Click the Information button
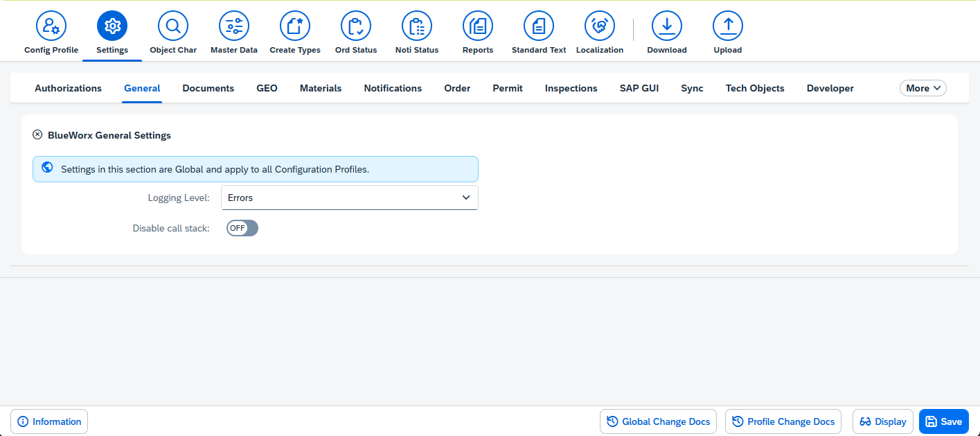 (x=49, y=421)
